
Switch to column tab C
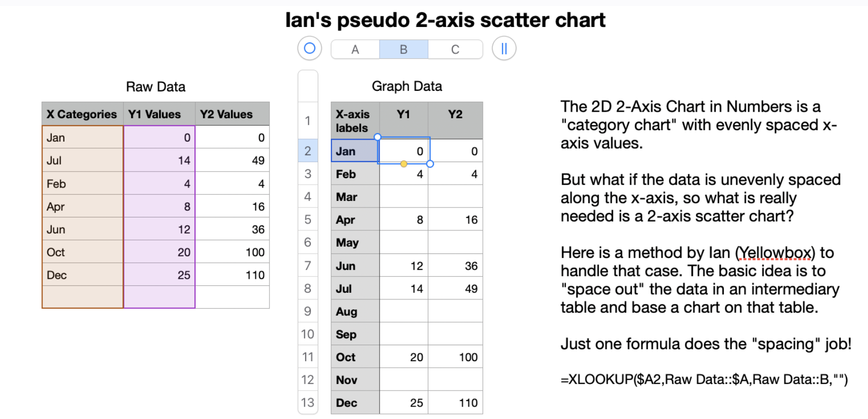coord(454,48)
